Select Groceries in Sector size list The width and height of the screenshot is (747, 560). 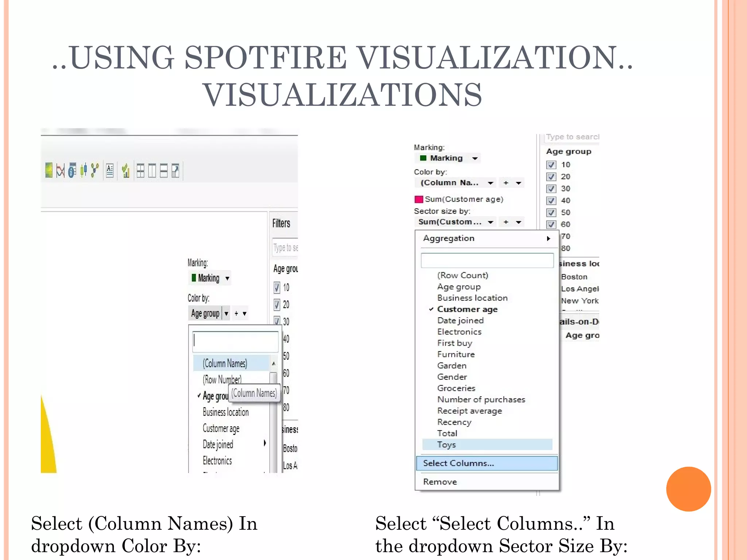pos(456,388)
